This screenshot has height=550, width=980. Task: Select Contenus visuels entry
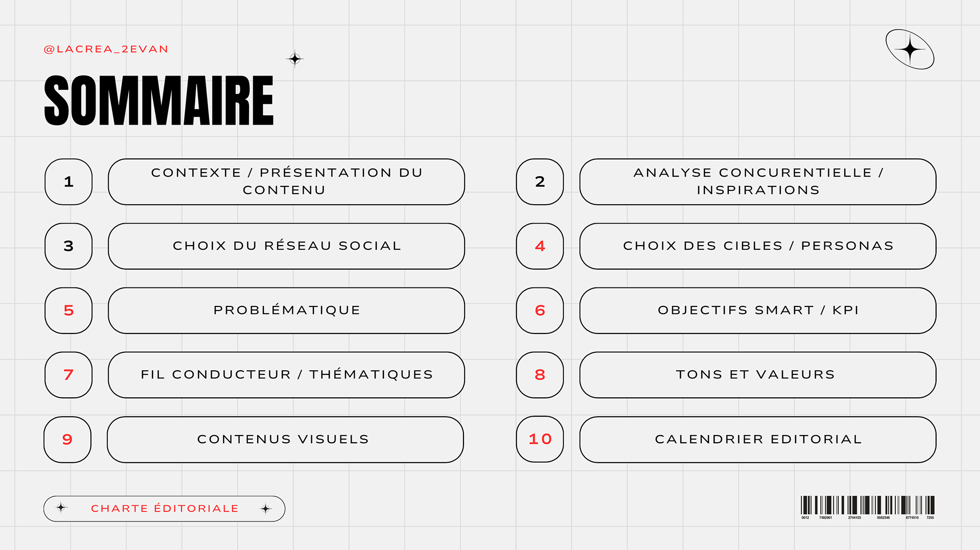coord(285,440)
